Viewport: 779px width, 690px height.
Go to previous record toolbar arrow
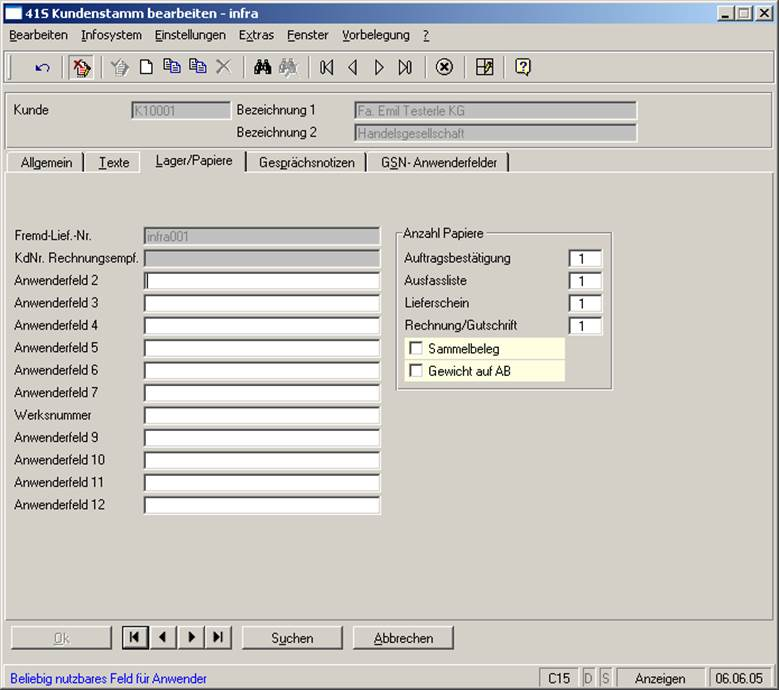pyautogui.click(x=352, y=67)
